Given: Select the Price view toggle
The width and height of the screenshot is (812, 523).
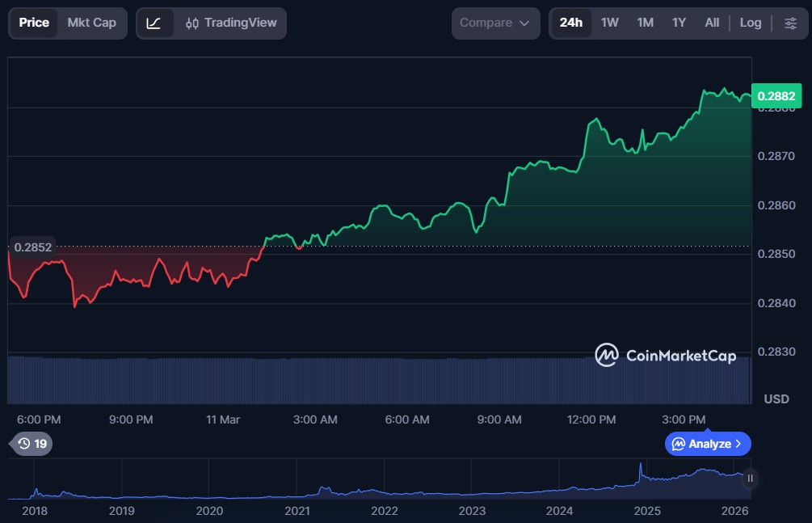Looking at the screenshot, I should (34, 23).
